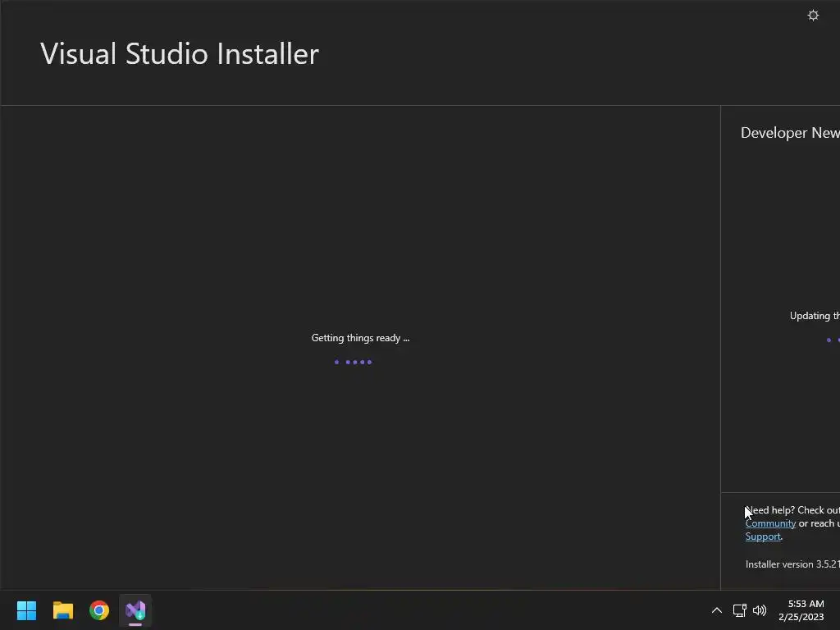Open File Explorer from the taskbar
The width and height of the screenshot is (840, 630).
point(62,610)
